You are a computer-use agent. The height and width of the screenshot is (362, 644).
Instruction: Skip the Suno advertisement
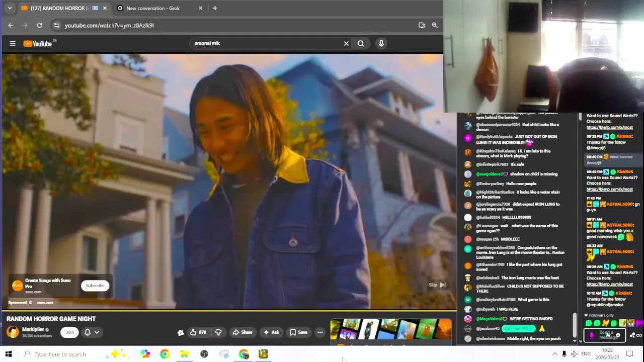(437, 285)
